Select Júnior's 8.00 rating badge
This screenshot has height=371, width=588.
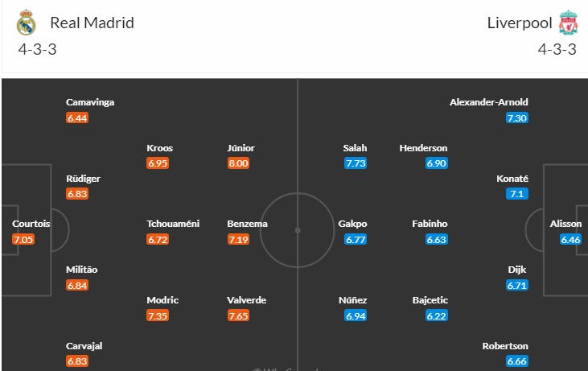coord(239,163)
